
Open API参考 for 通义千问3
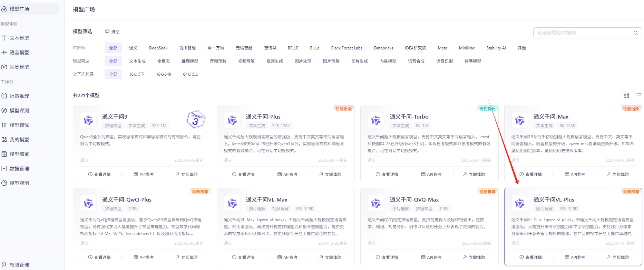[x=144, y=175]
